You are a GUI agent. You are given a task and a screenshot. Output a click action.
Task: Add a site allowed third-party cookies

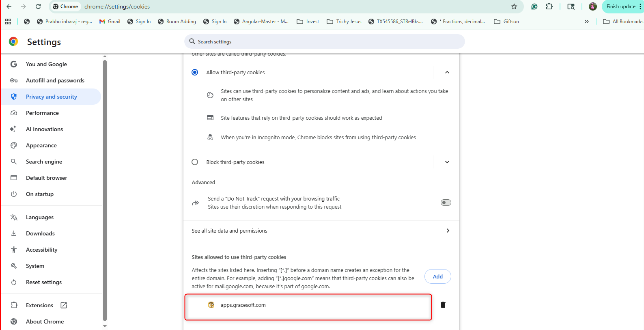438,276
